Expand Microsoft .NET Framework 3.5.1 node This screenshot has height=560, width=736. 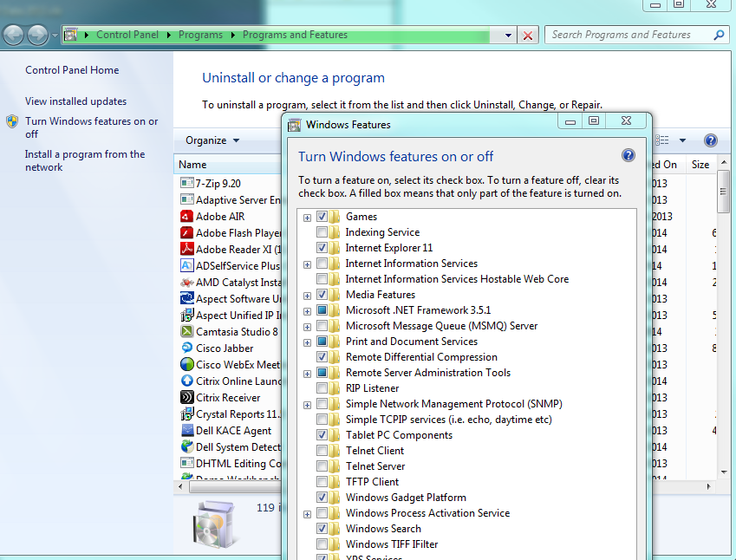coord(307,311)
